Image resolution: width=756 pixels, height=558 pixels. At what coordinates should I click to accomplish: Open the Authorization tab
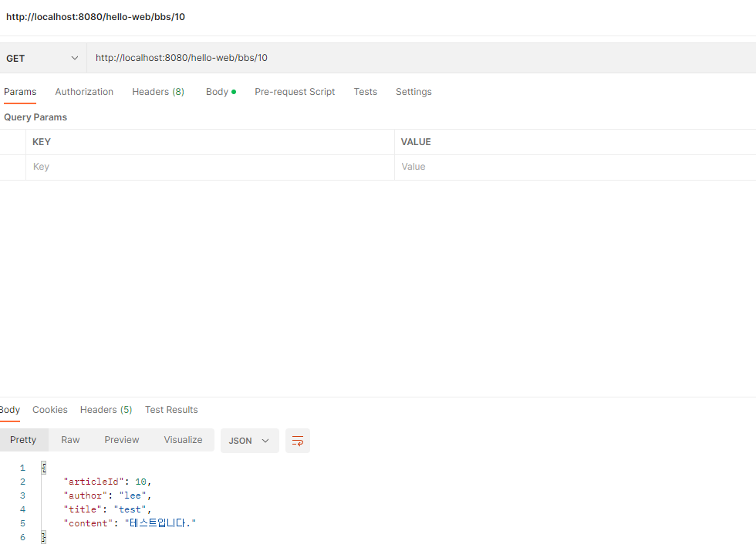(x=84, y=92)
